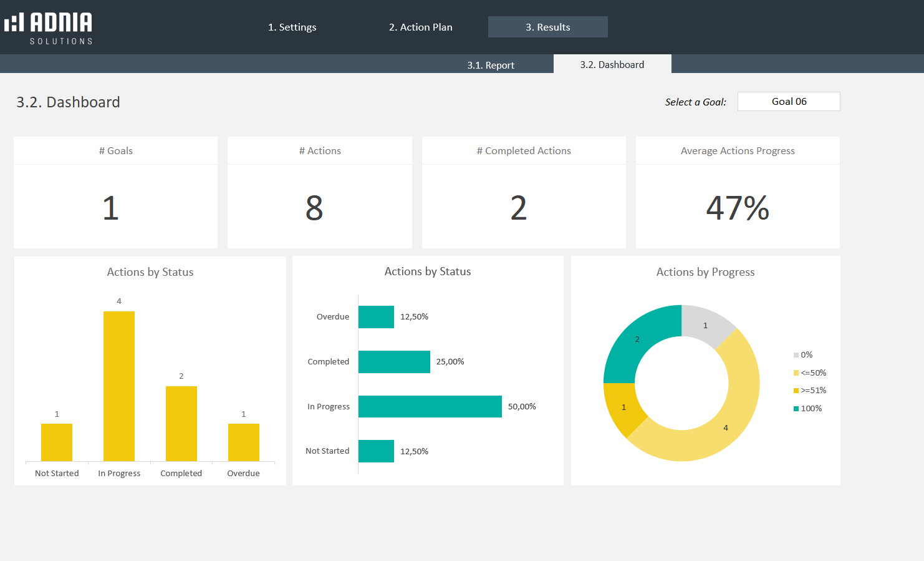Click the 0% gray legend swatch
This screenshot has height=561, width=924.
[x=796, y=355]
